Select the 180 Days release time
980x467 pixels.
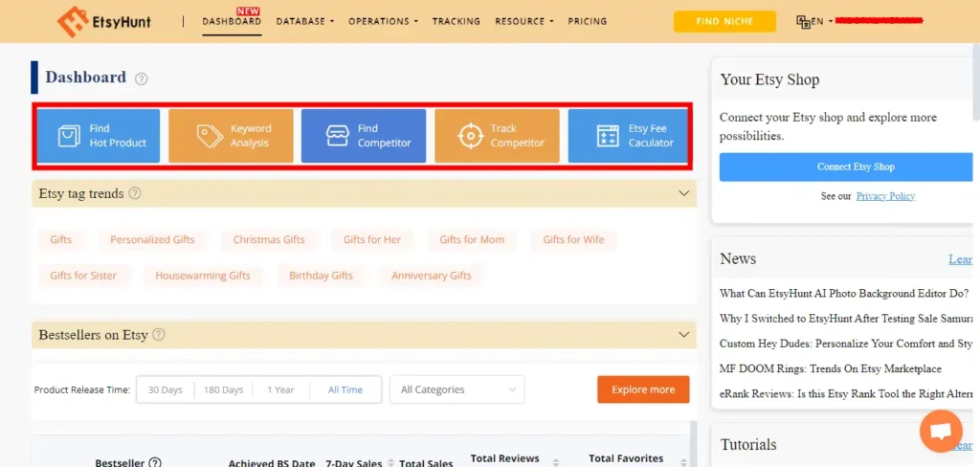click(223, 389)
